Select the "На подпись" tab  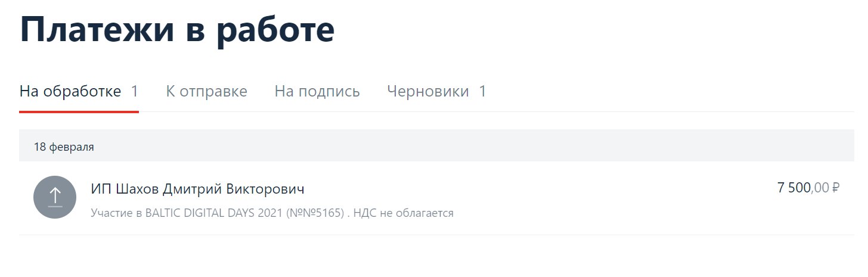317,92
